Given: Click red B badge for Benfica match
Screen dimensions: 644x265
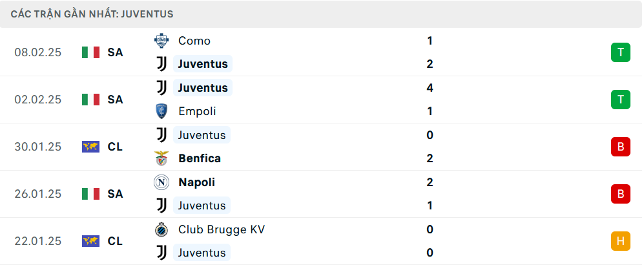Looking at the screenshot, I should click(620, 147).
